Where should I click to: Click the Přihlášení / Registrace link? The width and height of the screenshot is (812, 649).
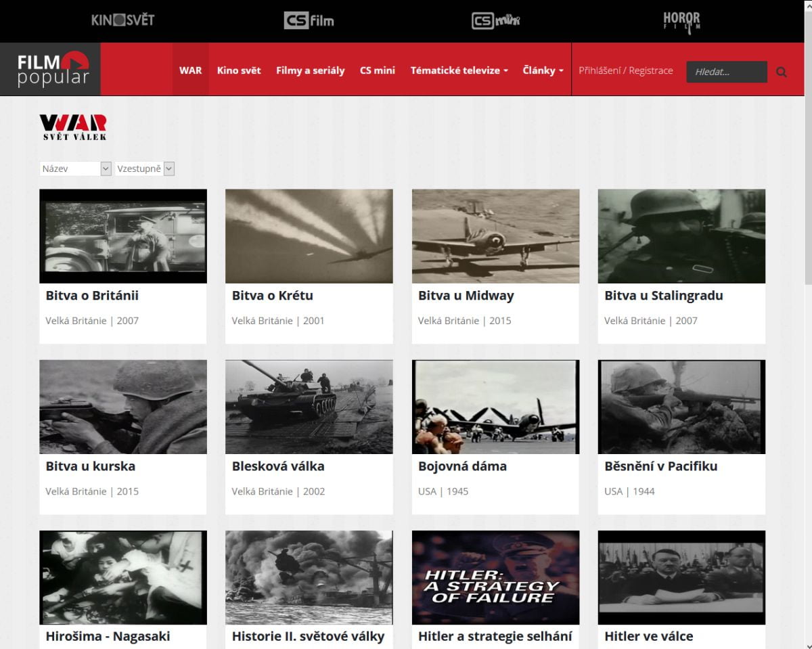626,70
